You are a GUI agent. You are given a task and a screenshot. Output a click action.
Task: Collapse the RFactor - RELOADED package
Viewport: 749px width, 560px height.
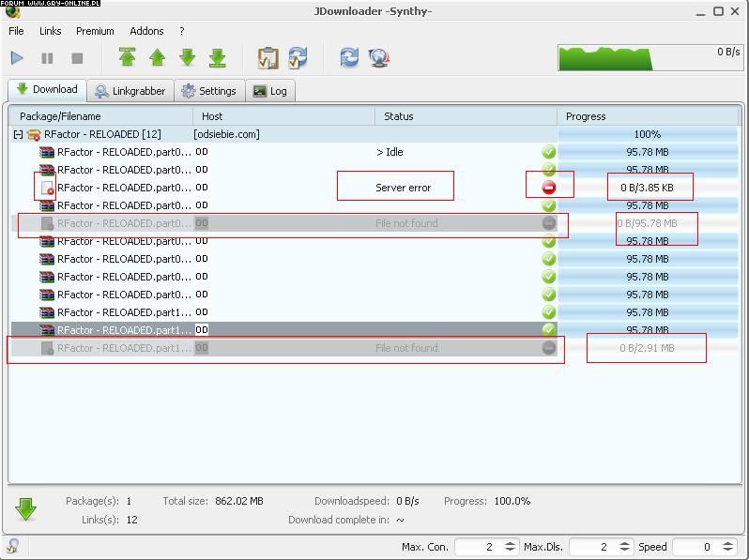click(18, 134)
